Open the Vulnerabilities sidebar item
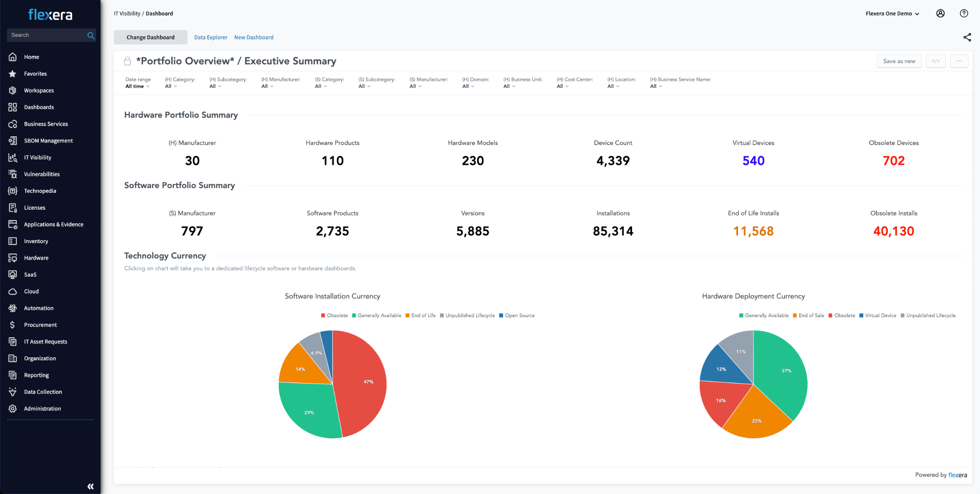 41,174
